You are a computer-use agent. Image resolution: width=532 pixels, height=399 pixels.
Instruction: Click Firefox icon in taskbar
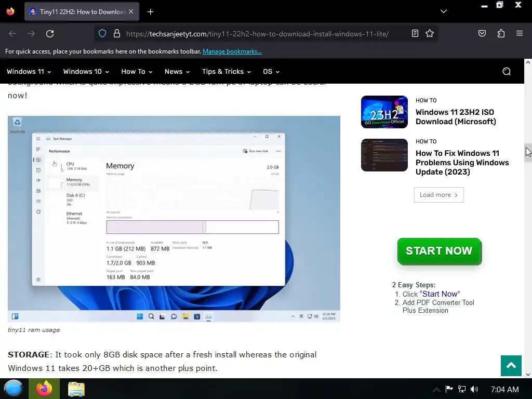(44, 389)
